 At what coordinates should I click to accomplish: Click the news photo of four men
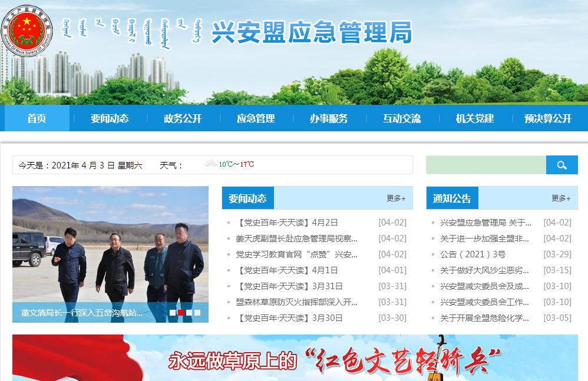click(110, 247)
